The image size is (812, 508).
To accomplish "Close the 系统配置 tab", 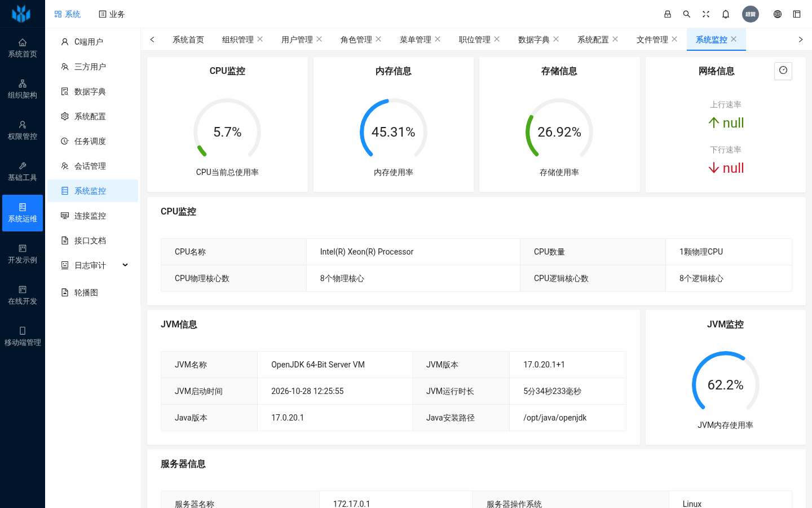I will click(615, 39).
